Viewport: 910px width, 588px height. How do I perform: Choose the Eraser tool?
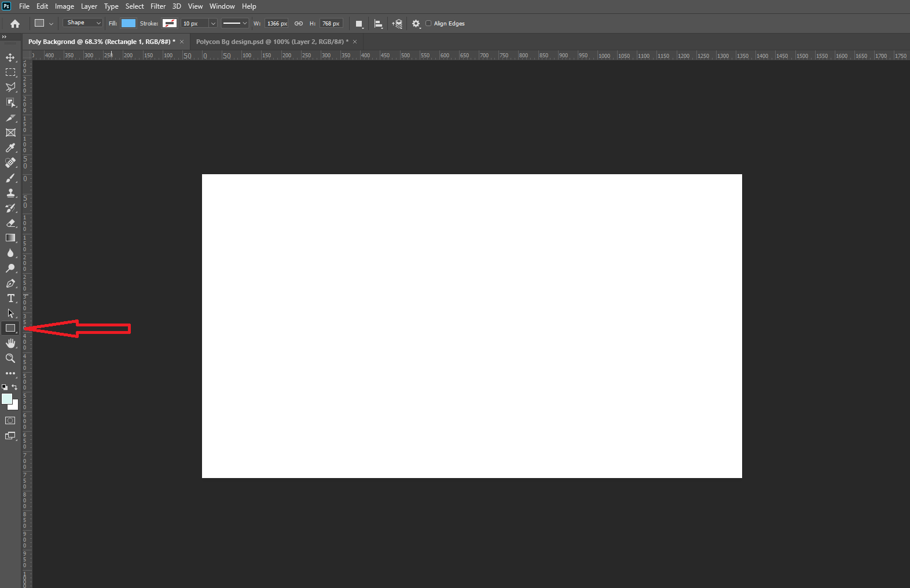point(10,223)
